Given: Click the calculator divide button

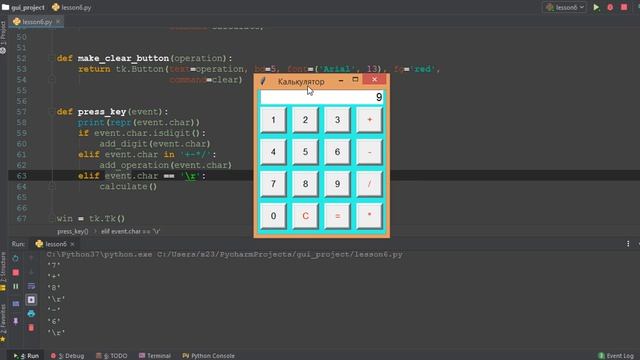Looking at the screenshot, I should tap(369, 184).
